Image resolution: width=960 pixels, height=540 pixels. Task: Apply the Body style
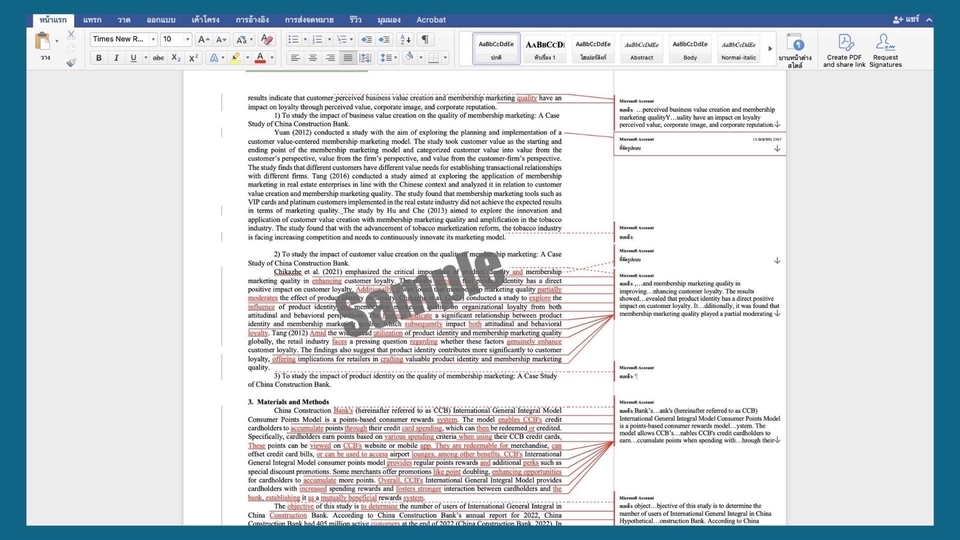tap(690, 48)
